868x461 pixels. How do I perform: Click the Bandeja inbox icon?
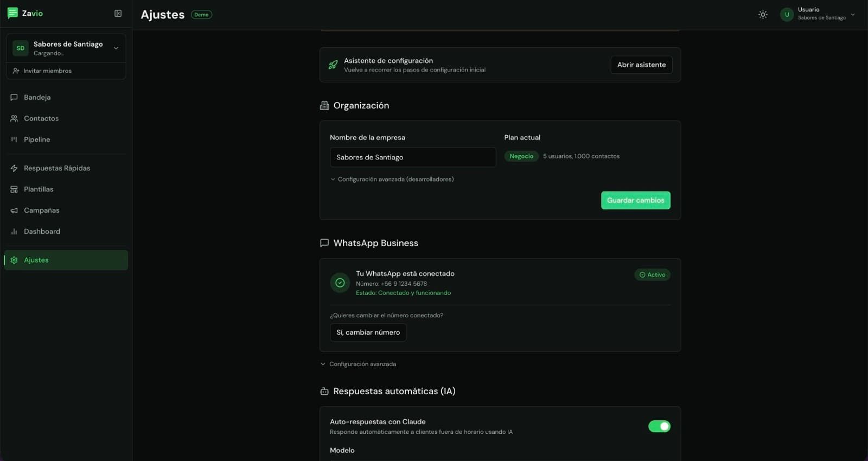(14, 98)
